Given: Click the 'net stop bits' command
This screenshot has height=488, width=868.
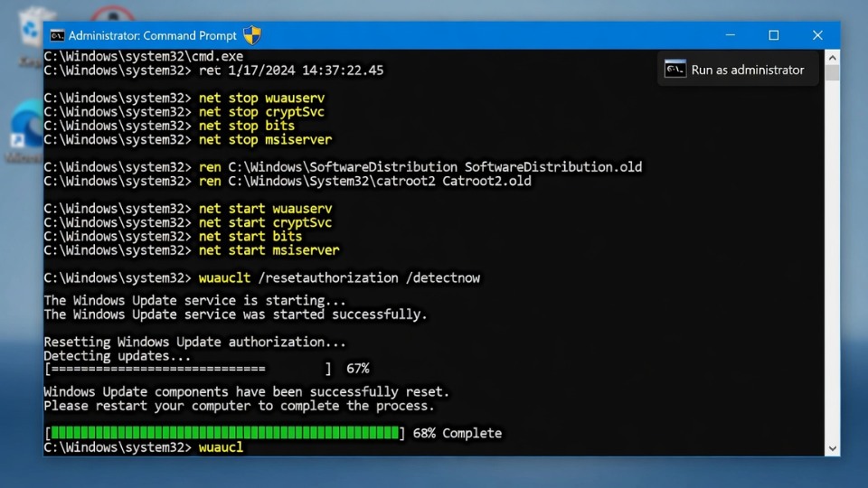Looking at the screenshot, I should [x=247, y=126].
